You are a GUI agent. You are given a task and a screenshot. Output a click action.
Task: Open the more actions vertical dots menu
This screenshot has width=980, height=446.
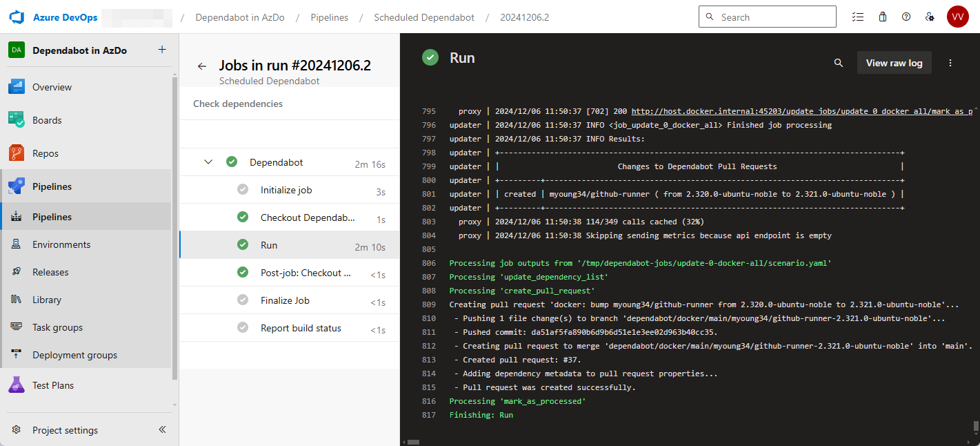(x=950, y=63)
